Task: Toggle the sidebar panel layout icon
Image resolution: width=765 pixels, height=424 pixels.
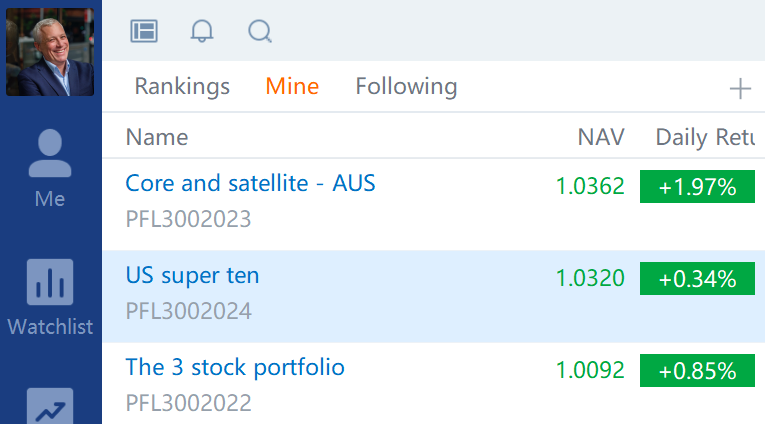Action: [x=145, y=31]
